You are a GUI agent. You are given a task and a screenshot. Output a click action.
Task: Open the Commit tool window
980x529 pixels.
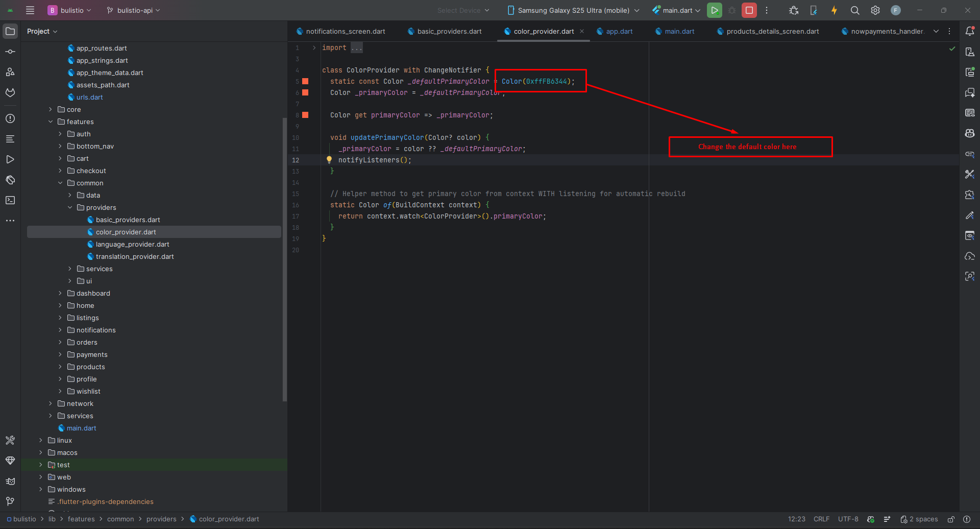[x=10, y=52]
